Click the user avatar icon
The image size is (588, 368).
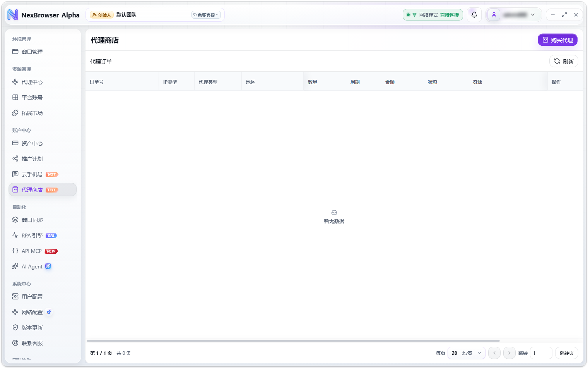[x=494, y=15]
